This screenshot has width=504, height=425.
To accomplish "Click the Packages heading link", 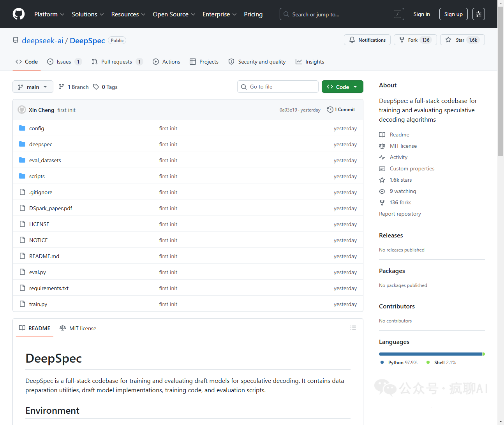I will pyautogui.click(x=392, y=271).
